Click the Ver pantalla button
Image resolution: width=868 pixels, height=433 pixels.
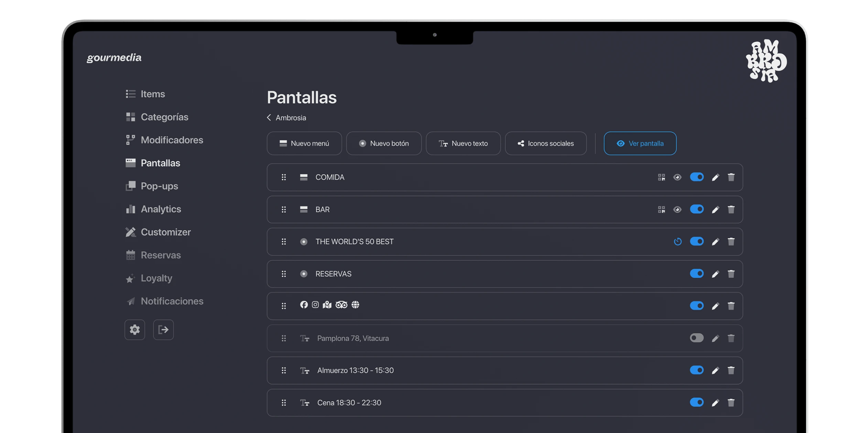click(640, 143)
